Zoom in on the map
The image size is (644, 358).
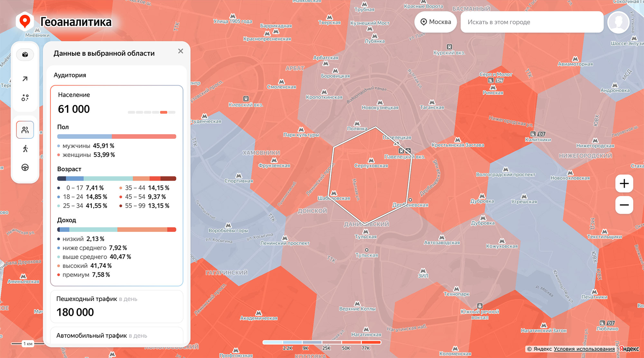coord(624,183)
